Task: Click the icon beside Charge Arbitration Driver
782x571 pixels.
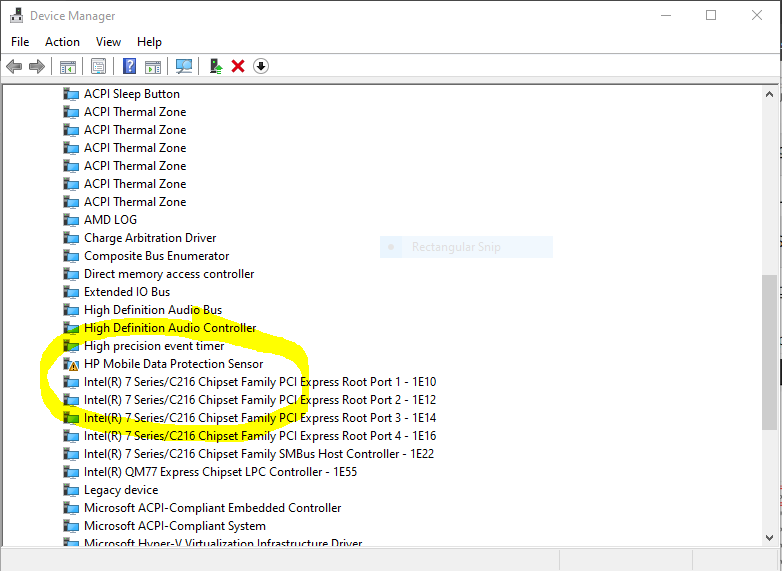Action: tap(71, 238)
